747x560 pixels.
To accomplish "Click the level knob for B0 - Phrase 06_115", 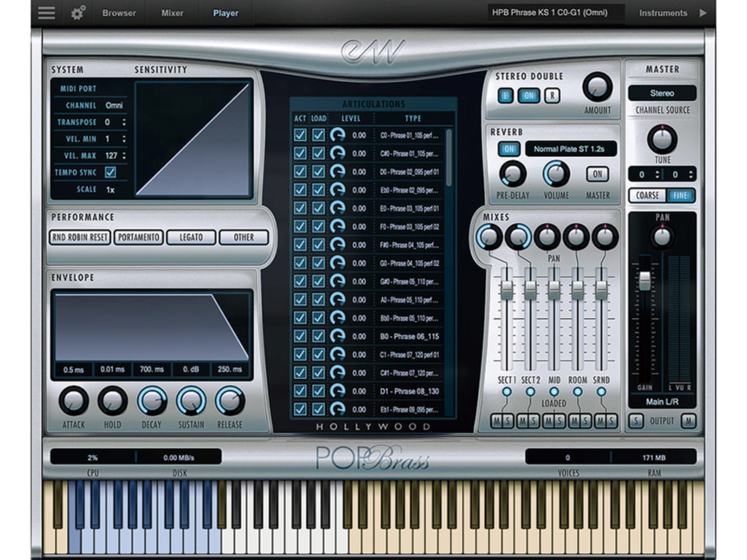I will [x=337, y=336].
